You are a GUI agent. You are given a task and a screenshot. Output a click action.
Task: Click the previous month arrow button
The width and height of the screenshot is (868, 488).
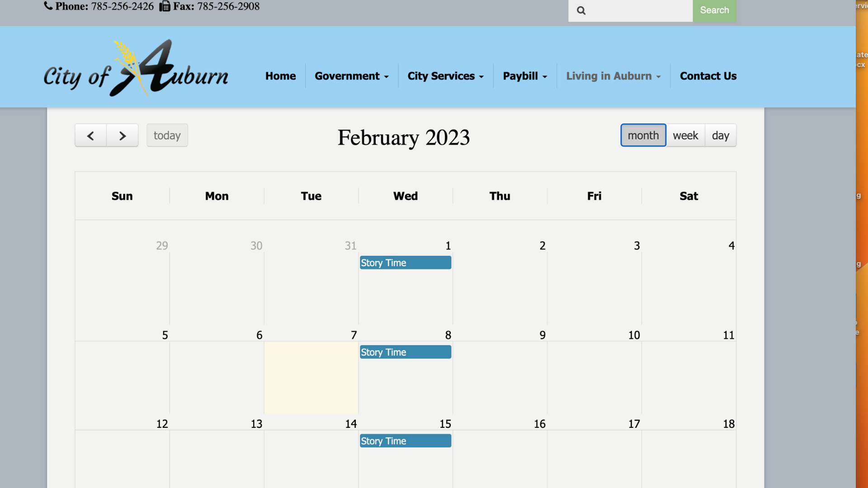[x=90, y=136]
